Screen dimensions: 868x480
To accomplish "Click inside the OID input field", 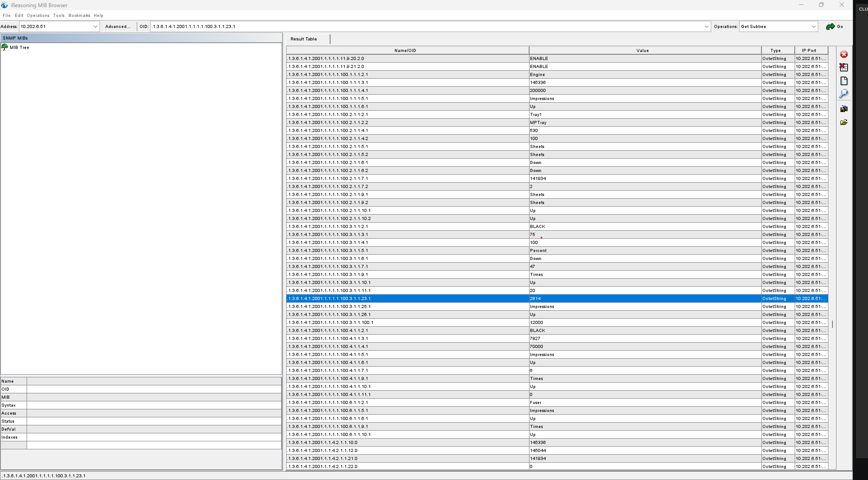I will tap(400, 27).
